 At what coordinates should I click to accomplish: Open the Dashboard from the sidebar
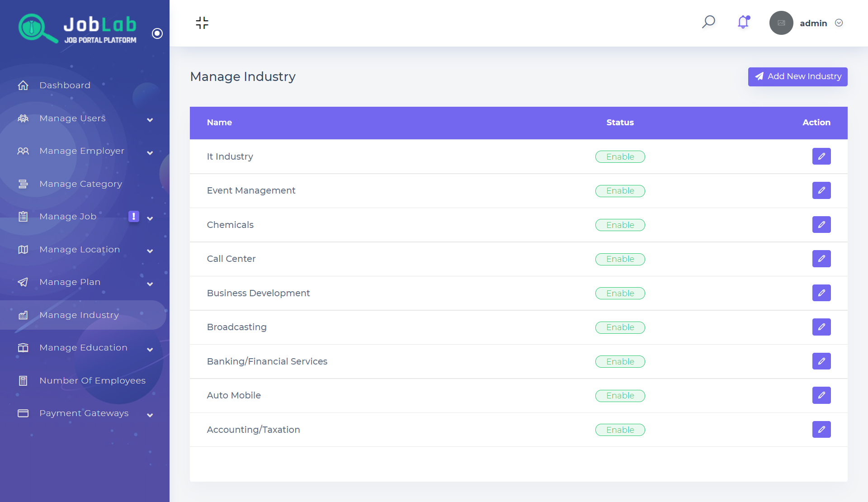click(65, 85)
